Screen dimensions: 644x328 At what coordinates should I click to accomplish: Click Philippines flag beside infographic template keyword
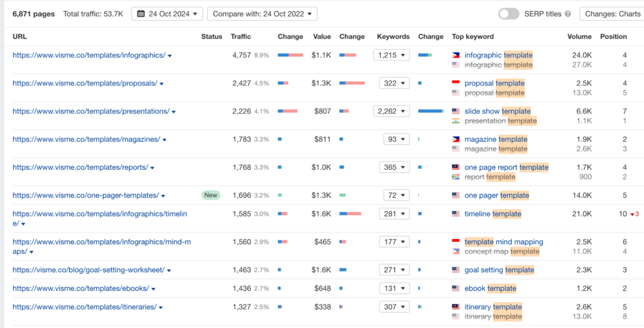[x=456, y=55]
